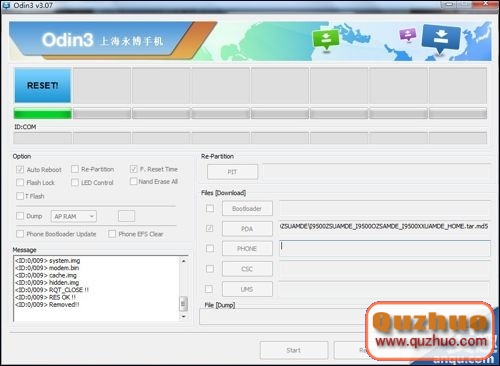The height and width of the screenshot is (366, 500).
Task: Click the PDA file button
Action: pos(247,229)
